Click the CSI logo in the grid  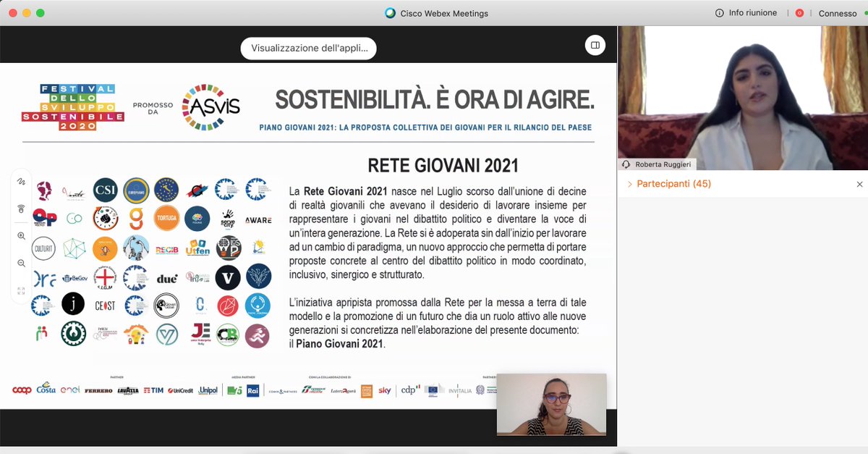point(105,190)
